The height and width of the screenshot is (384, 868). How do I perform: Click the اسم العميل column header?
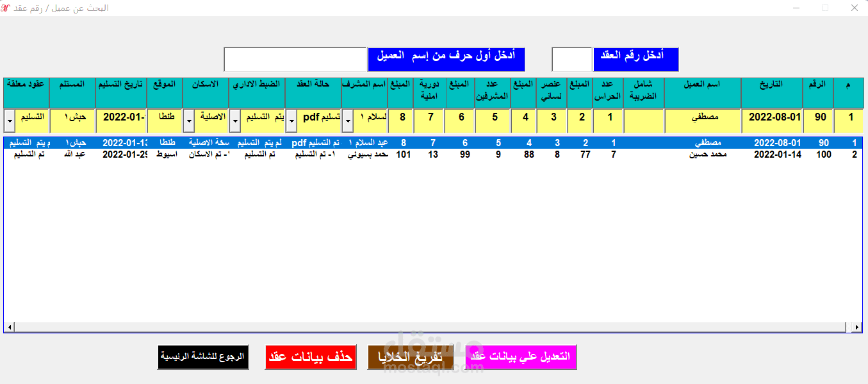pos(703,92)
